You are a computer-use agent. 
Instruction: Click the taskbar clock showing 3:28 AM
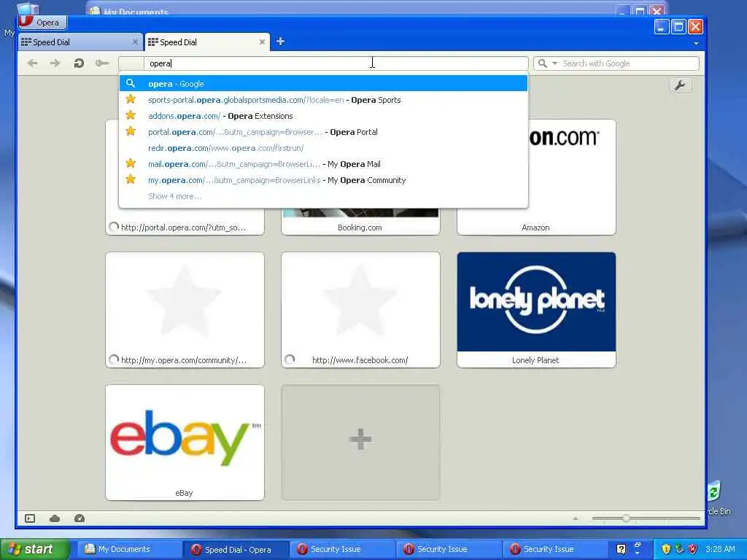pos(720,550)
